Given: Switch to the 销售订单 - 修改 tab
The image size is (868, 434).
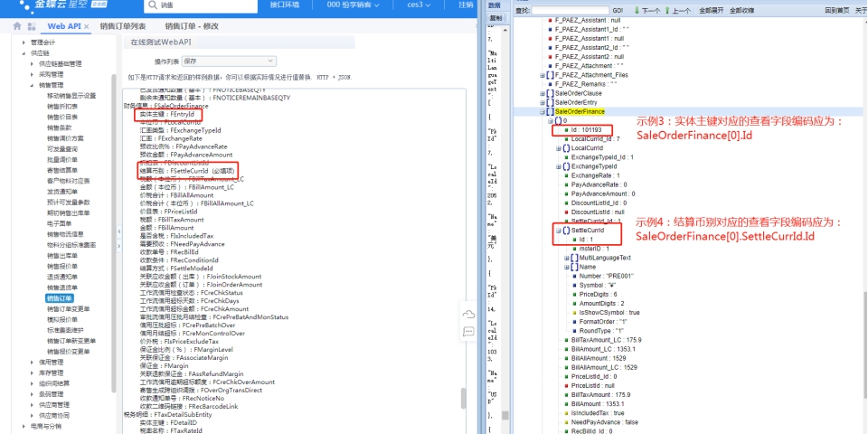Looking at the screenshot, I should [192, 26].
